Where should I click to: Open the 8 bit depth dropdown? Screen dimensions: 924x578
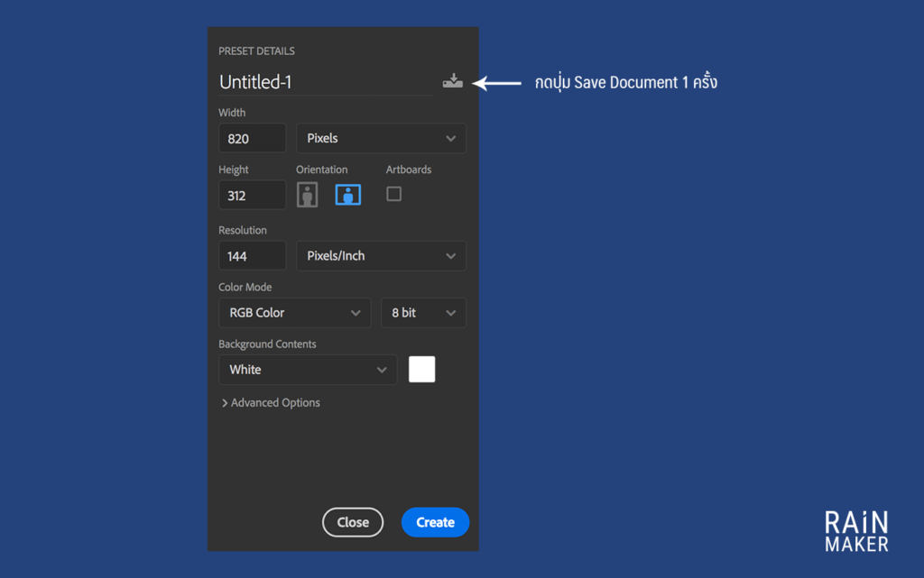point(423,313)
